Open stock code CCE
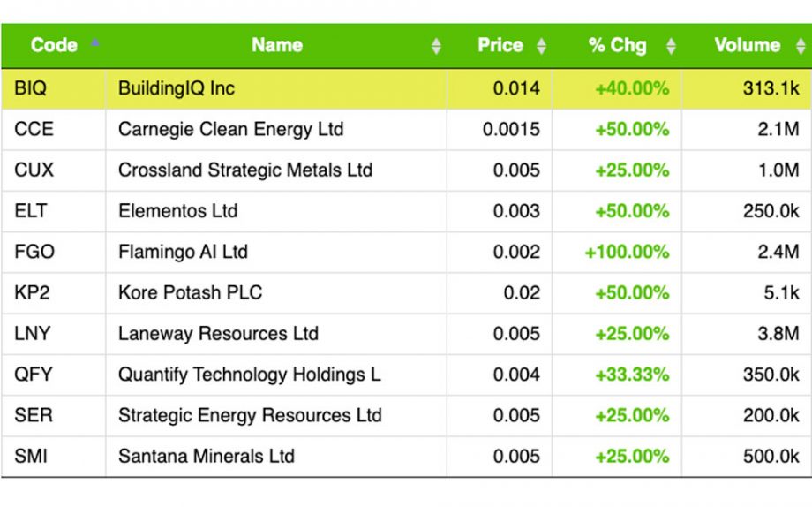Image resolution: width=812 pixels, height=507 pixels. point(34,129)
